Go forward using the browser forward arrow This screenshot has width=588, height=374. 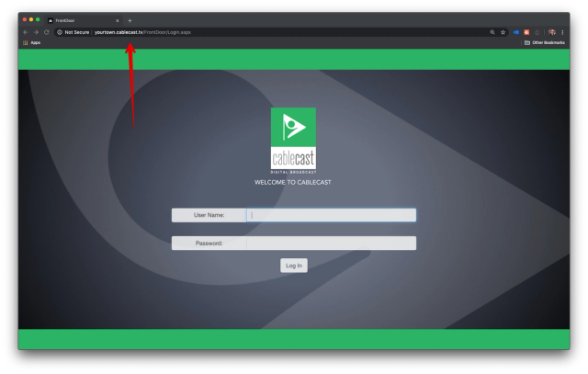pyautogui.click(x=36, y=32)
